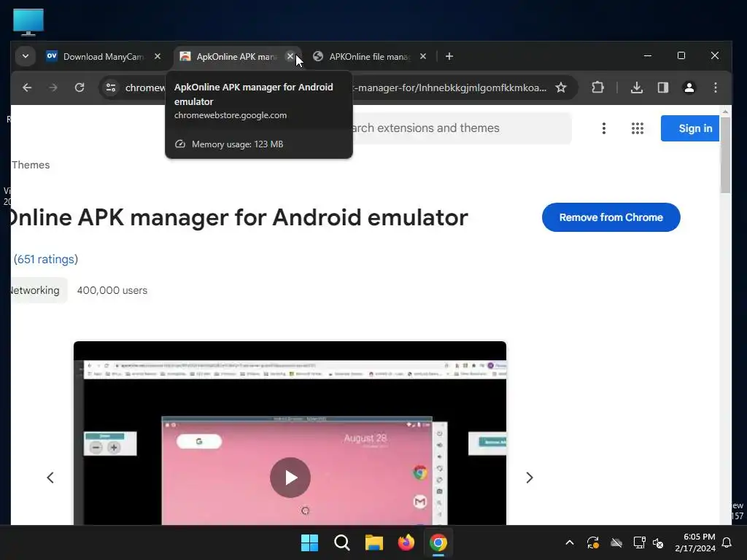Open Windows taskbar search
This screenshot has width=747, height=560.
342,542
